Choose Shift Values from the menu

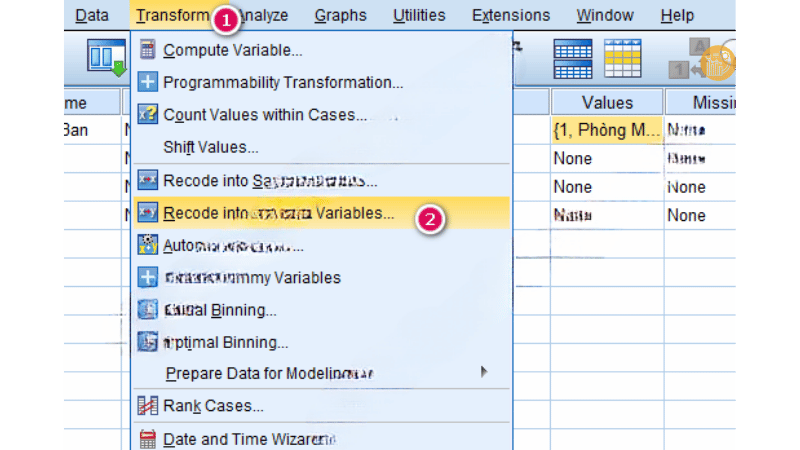coord(211,147)
